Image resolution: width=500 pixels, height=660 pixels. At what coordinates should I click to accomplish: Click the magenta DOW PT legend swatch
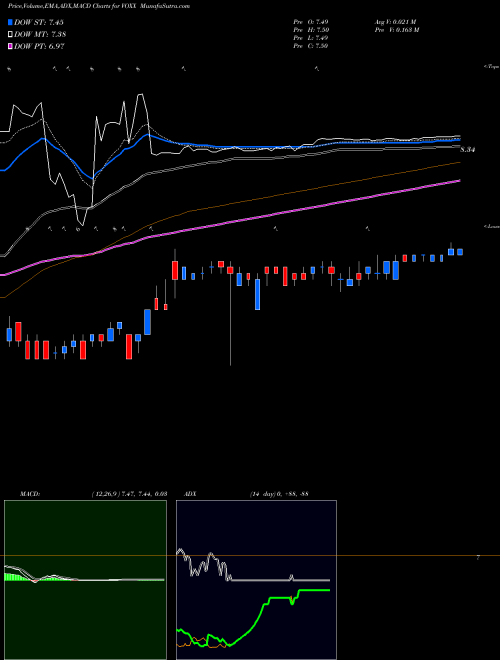(x=10, y=46)
